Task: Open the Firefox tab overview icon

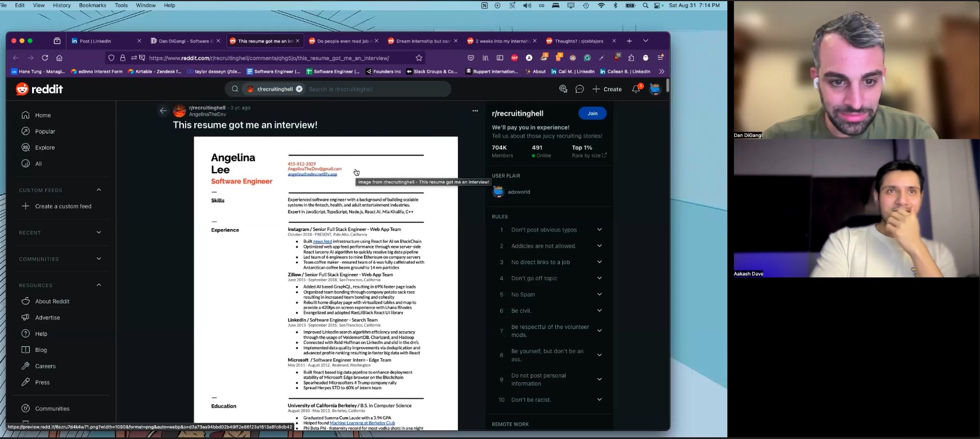Action: (57, 41)
